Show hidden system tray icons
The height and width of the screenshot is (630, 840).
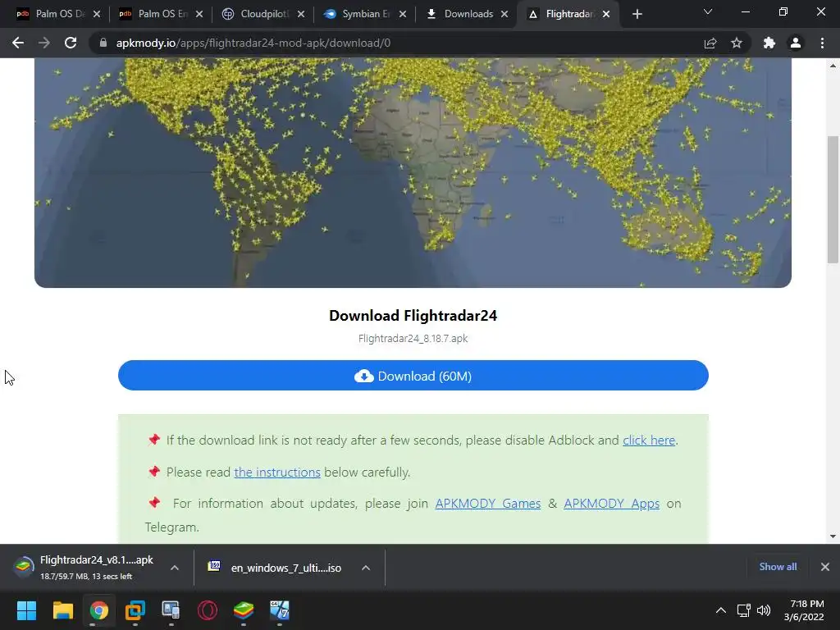coord(721,610)
